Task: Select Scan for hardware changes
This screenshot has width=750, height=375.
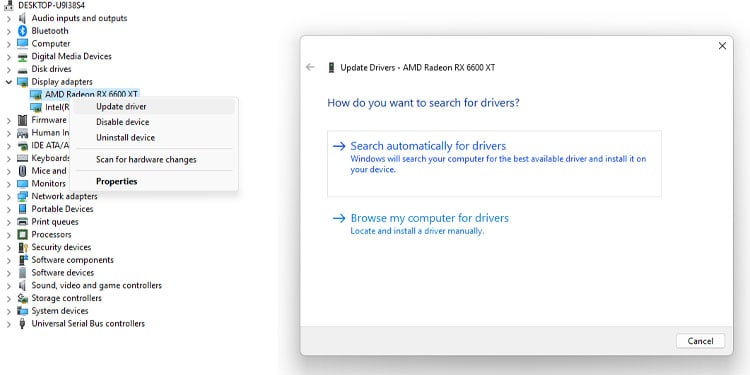Action: pyautogui.click(x=154, y=159)
